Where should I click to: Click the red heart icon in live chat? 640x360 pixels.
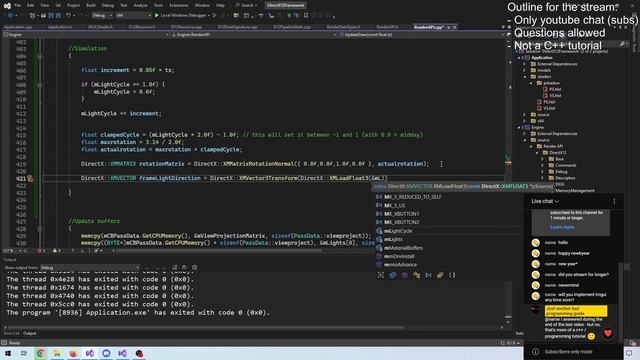tap(608, 333)
